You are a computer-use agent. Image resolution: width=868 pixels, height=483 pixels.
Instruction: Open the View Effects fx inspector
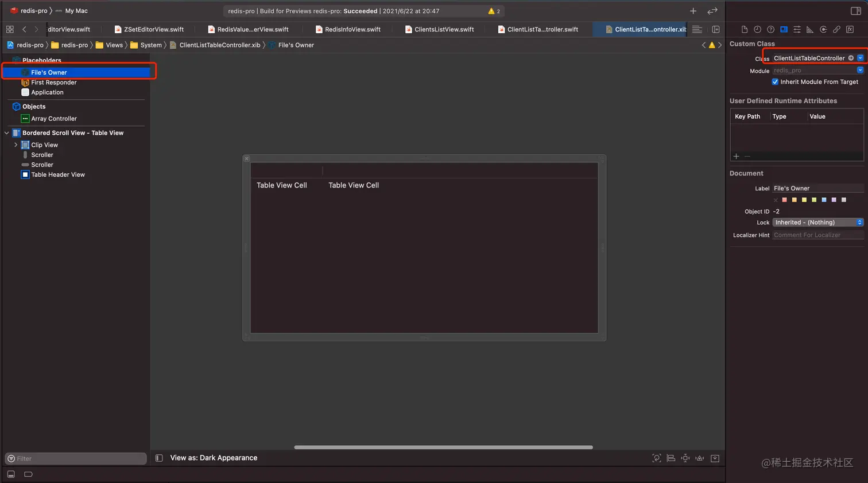click(x=850, y=29)
